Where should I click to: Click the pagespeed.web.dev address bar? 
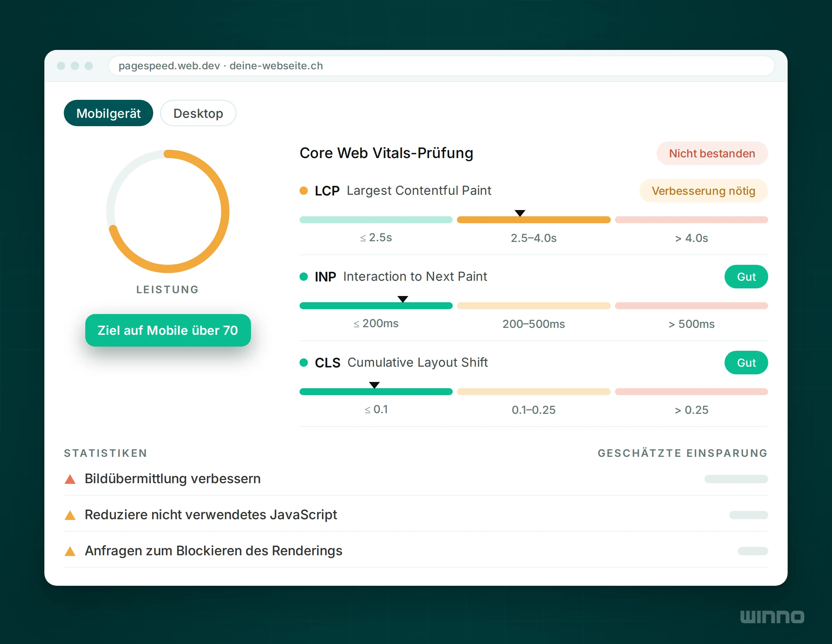click(x=441, y=66)
